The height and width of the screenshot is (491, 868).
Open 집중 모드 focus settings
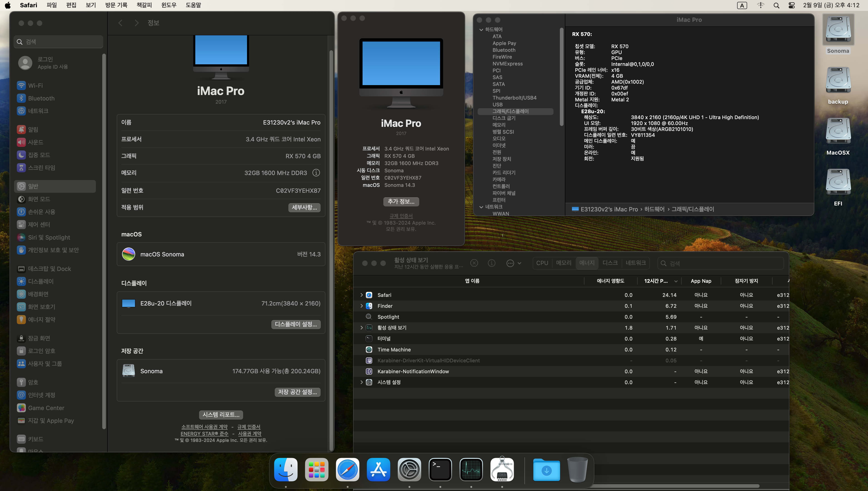click(x=56, y=155)
